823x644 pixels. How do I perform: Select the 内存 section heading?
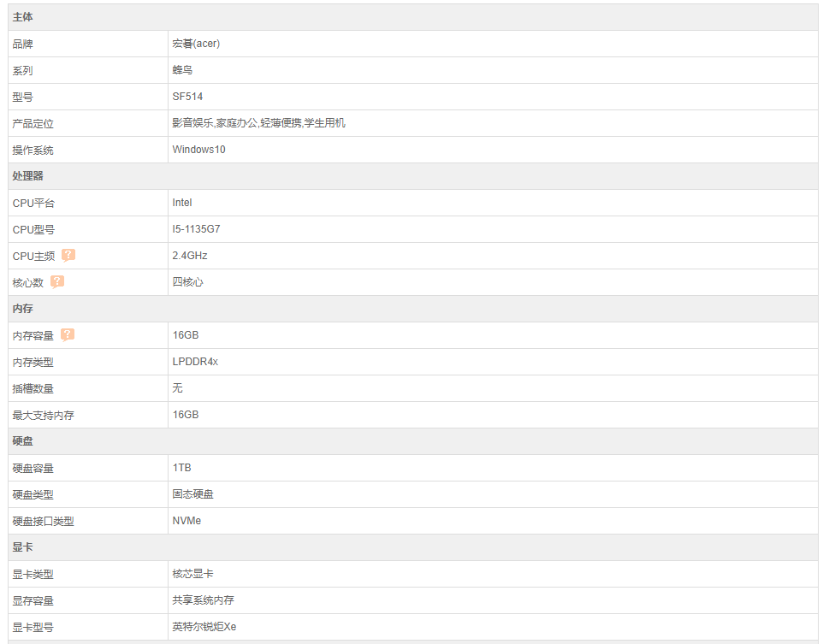[x=22, y=309]
